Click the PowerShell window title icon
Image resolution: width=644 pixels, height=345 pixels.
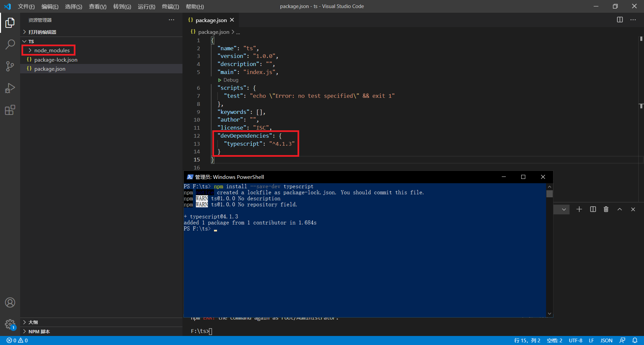click(190, 177)
